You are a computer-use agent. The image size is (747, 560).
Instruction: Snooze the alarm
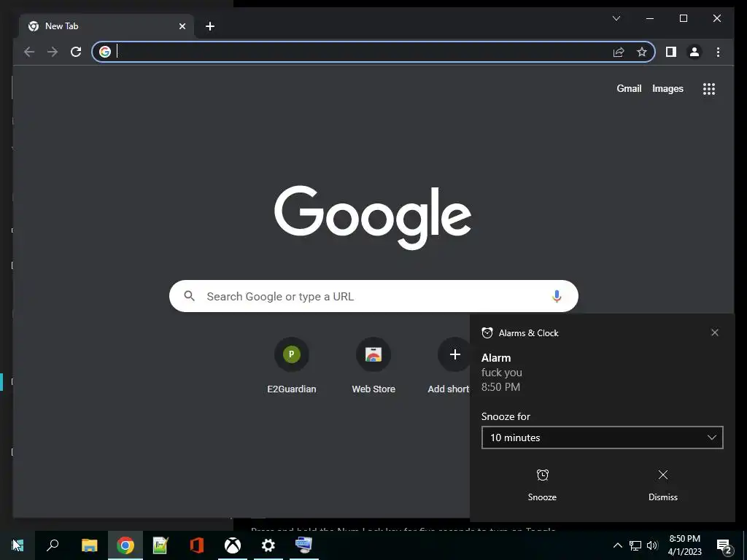point(542,485)
